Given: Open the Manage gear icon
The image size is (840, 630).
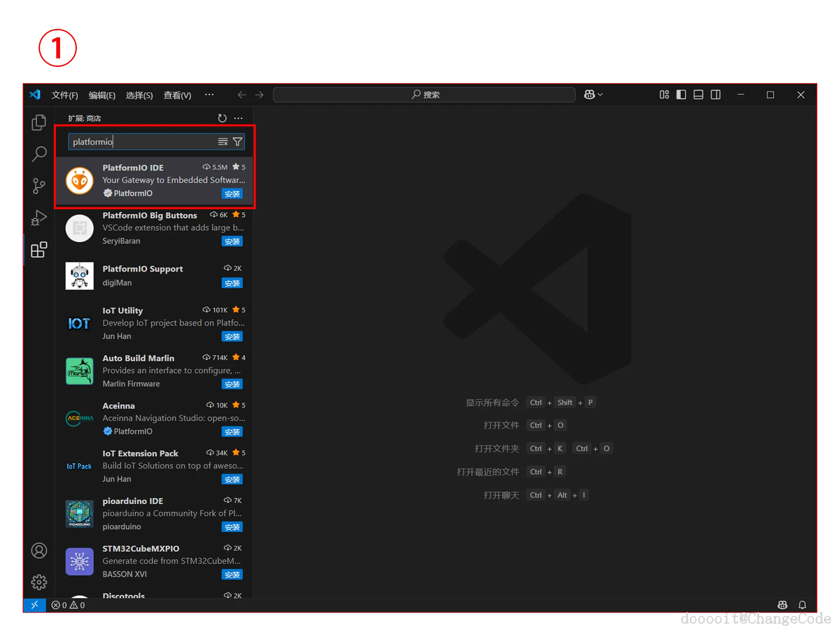Looking at the screenshot, I should (x=39, y=582).
